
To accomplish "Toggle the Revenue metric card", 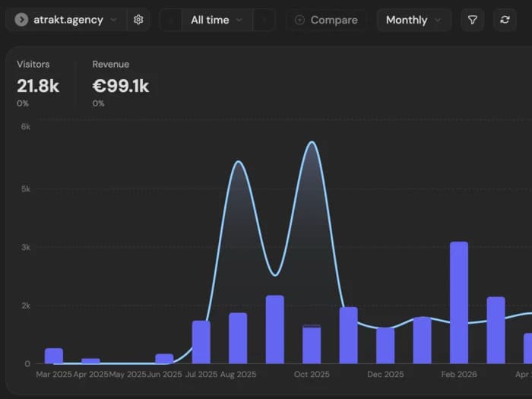I will [x=120, y=84].
